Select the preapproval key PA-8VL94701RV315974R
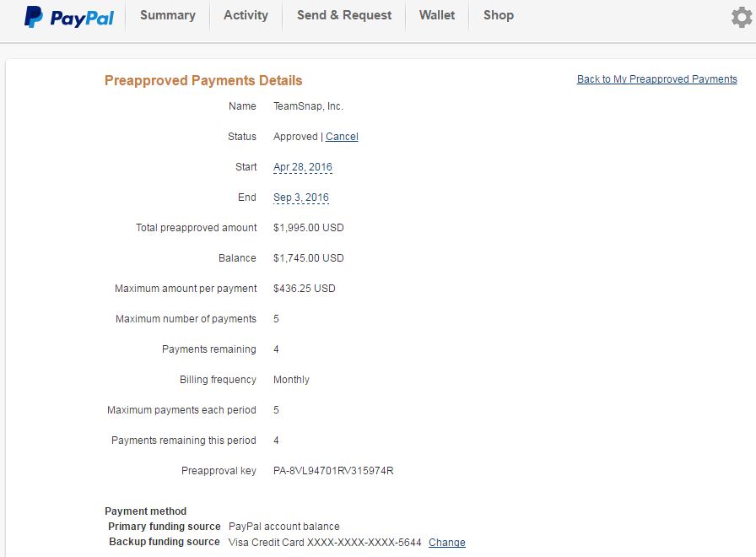This screenshot has height=557, width=756. (x=333, y=471)
